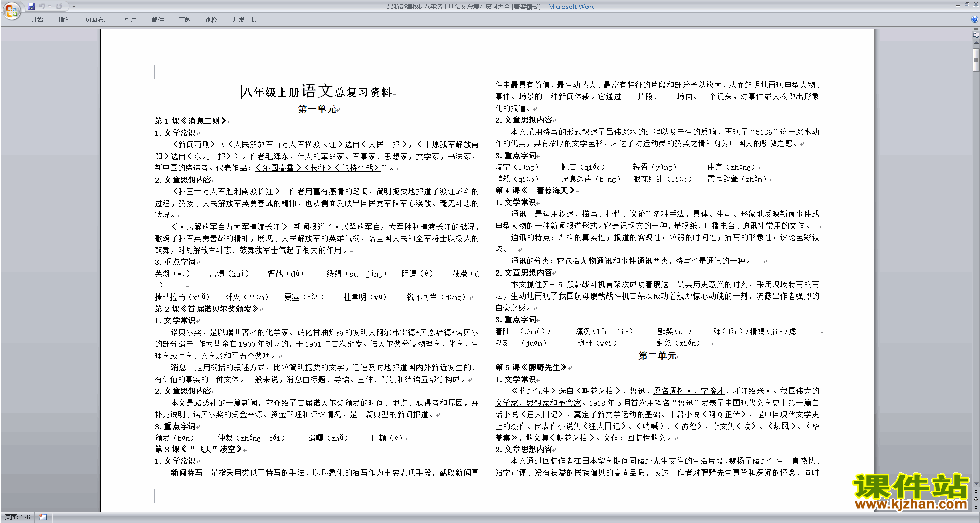Open the Office button menu
Image resolution: width=980 pixels, height=523 pixels.
pos(11,10)
